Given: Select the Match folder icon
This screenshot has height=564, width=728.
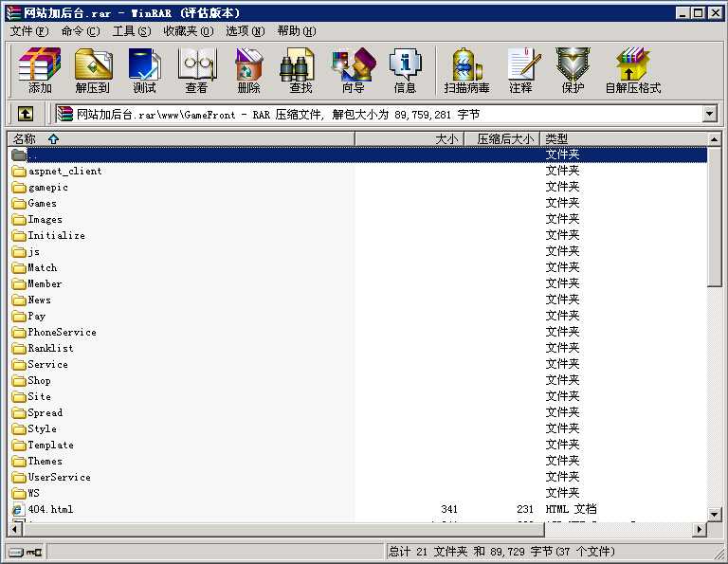Looking at the screenshot, I should 19,268.
